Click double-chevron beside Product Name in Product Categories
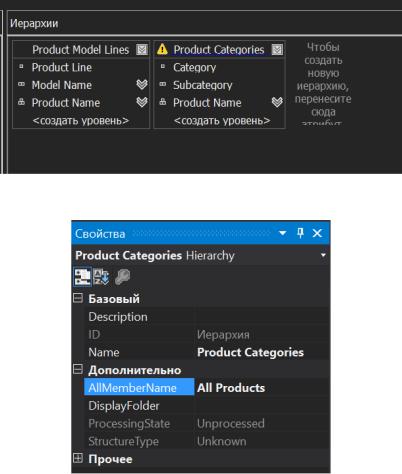This screenshot has width=402, height=474. pyautogui.click(x=277, y=102)
